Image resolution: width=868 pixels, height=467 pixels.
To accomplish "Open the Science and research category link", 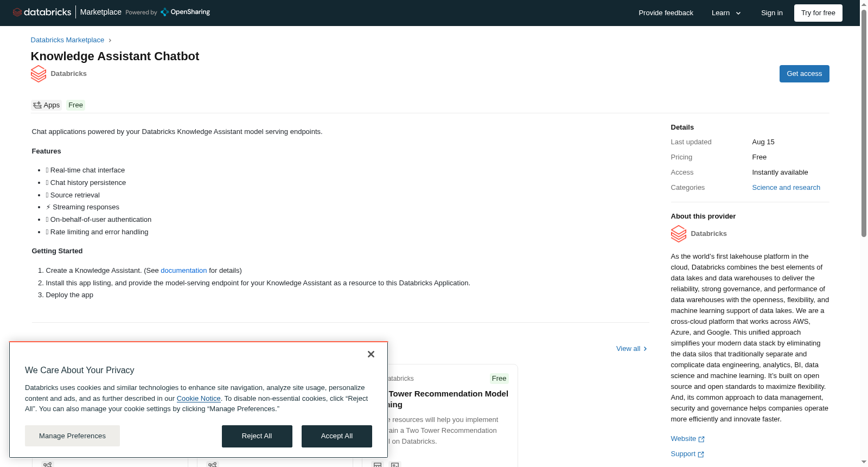I will (786, 188).
